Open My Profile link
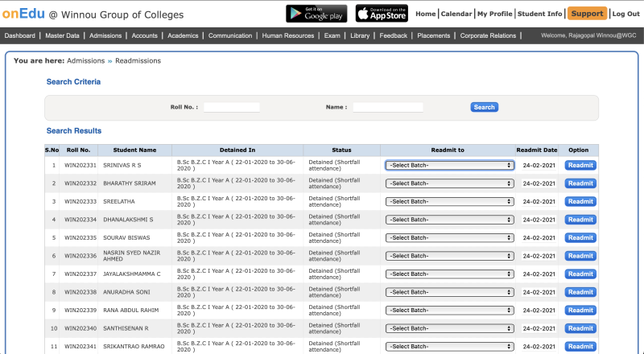This screenshot has height=354, width=644. click(x=494, y=14)
